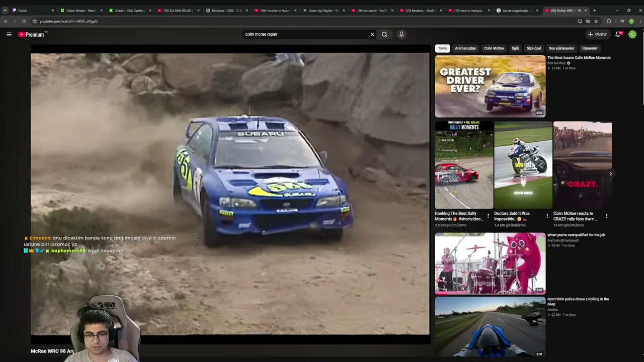Screen dimensions: 644x362
Task: Go back with the browser back arrow
Action: point(6,21)
